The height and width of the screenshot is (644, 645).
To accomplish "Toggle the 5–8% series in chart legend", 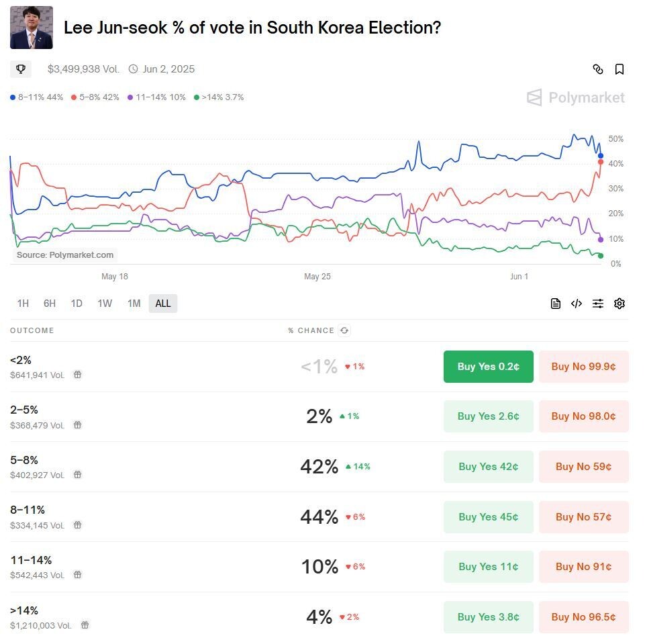I will click(x=95, y=97).
